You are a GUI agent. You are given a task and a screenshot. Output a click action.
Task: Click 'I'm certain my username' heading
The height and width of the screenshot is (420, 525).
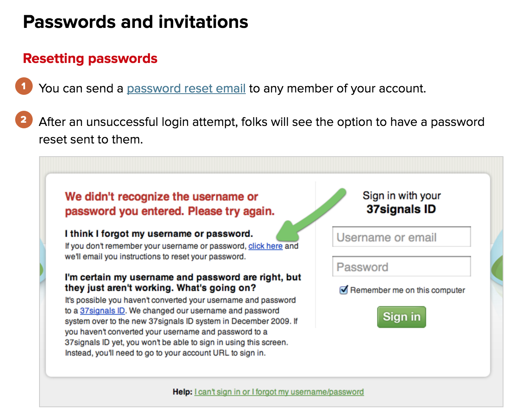[x=183, y=283]
